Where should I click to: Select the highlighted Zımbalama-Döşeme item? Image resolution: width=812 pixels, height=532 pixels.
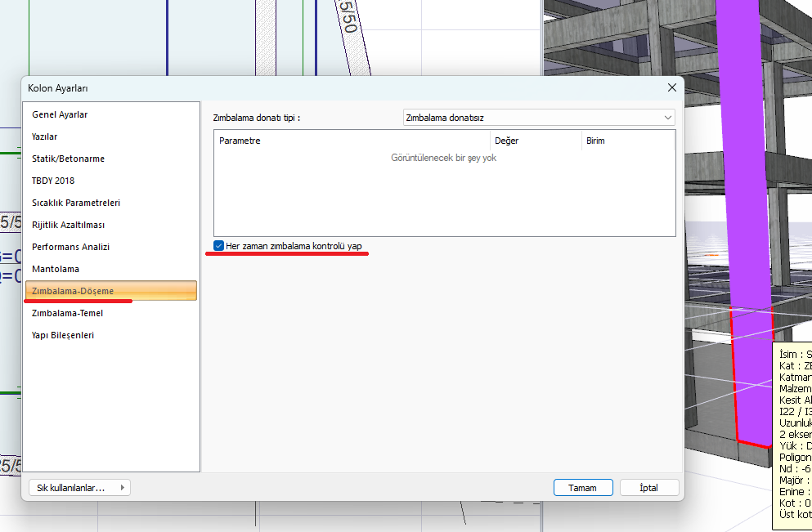(73, 291)
